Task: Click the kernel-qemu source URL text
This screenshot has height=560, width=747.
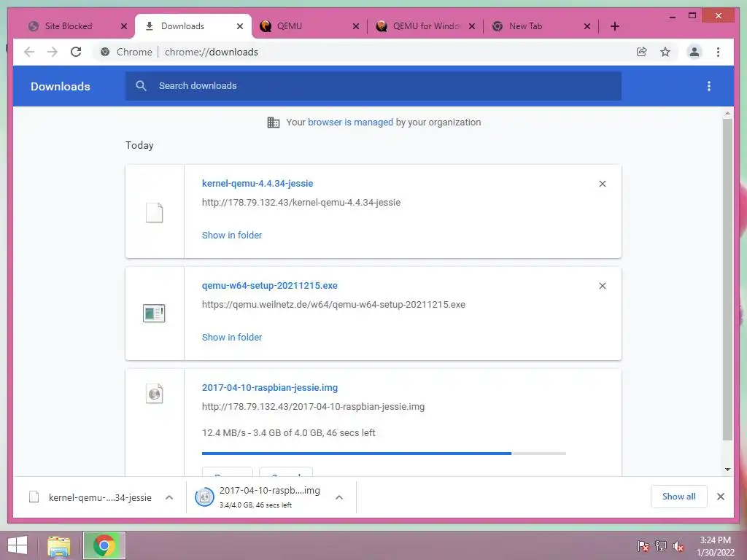Action: (x=301, y=203)
